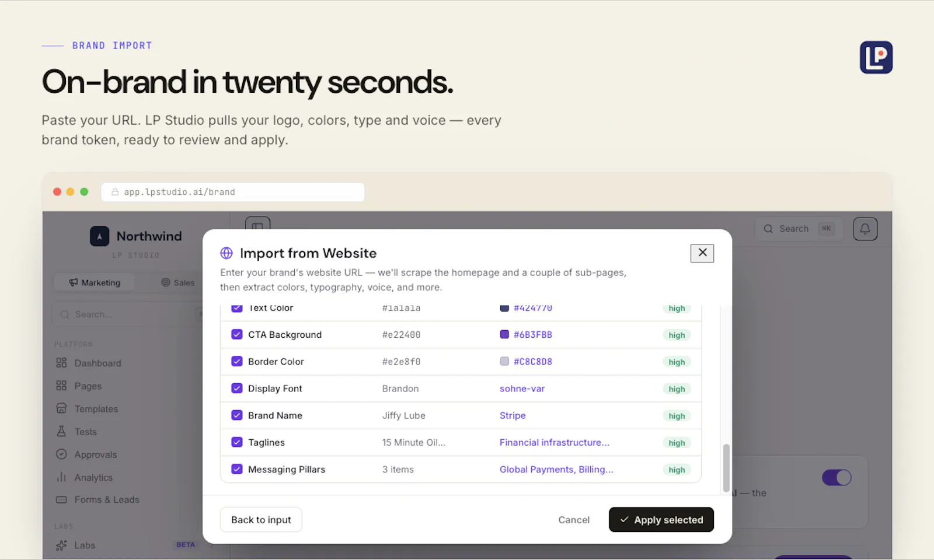Viewport: 934px width, 560px height.
Task: Uncheck the CTA Background checkbox
Action: tap(237, 334)
